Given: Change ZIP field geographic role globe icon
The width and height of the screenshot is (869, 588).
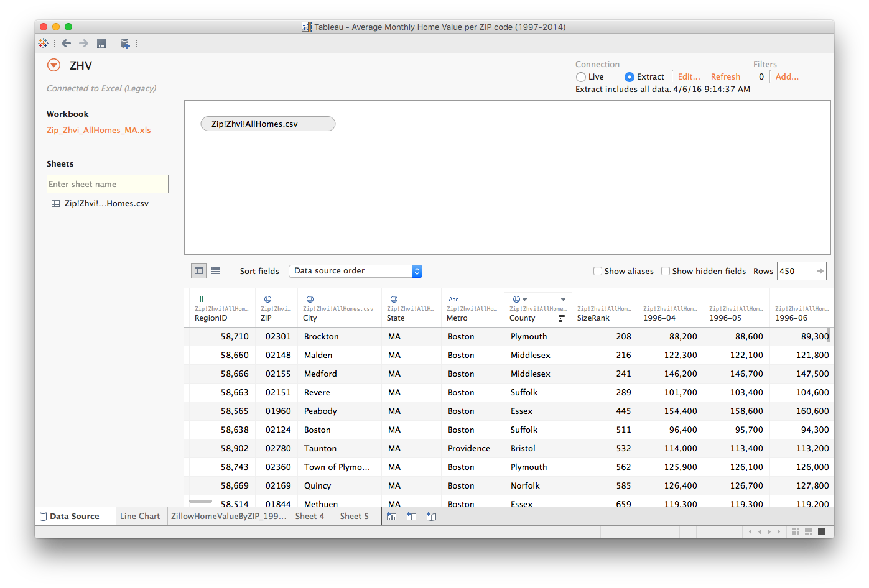Looking at the screenshot, I should point(267,299).
